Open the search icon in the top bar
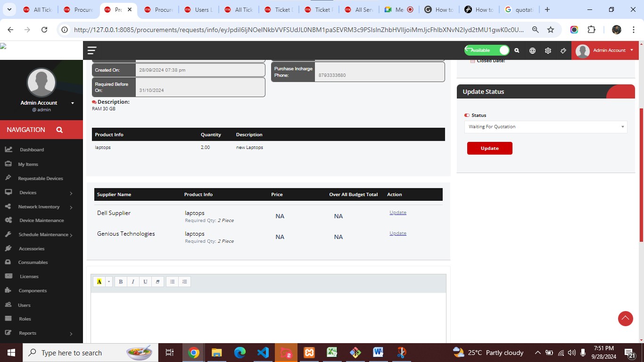 [x=516, y=50]
